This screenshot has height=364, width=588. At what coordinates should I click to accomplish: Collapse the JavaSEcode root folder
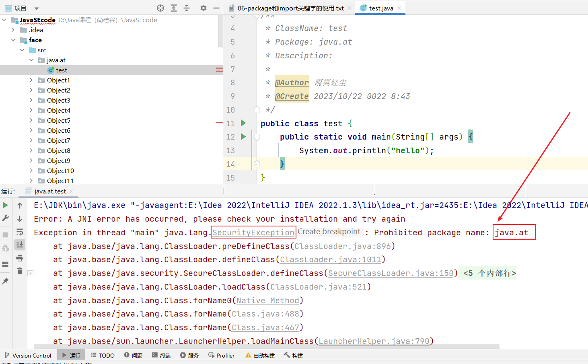click(4, 20)
